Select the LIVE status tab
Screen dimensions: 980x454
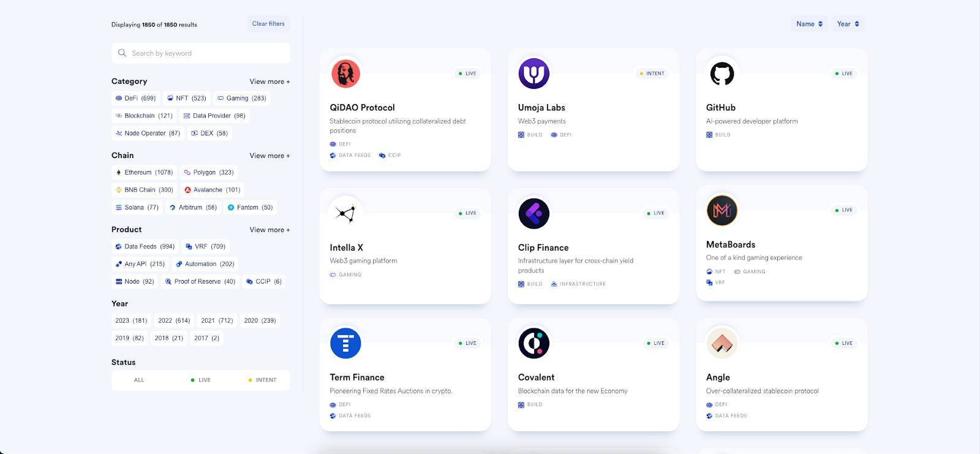click(x=200, y=380)
